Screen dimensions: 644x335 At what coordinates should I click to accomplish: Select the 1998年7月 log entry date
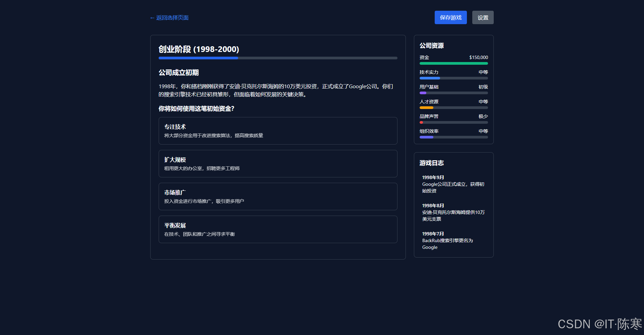point(433,234)
